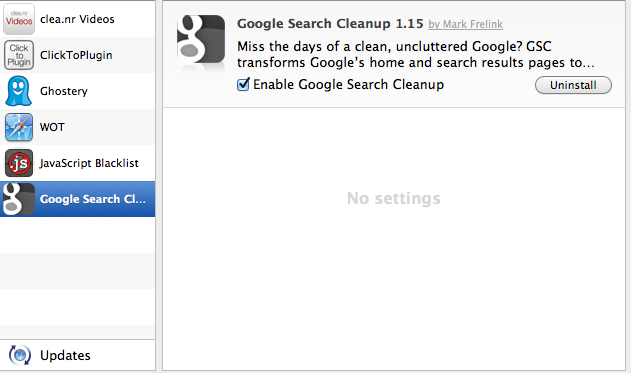The height and width of the screenshot is (373, 631).
Task: Click the Enable Google Search Cleanup label
Action: (x=348, y=84)
